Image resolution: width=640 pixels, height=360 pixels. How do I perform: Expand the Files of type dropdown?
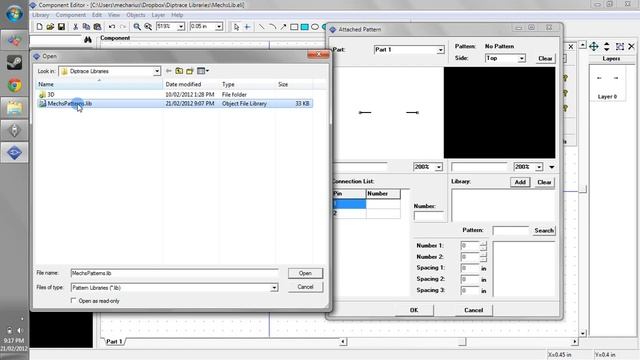point(274,288)
